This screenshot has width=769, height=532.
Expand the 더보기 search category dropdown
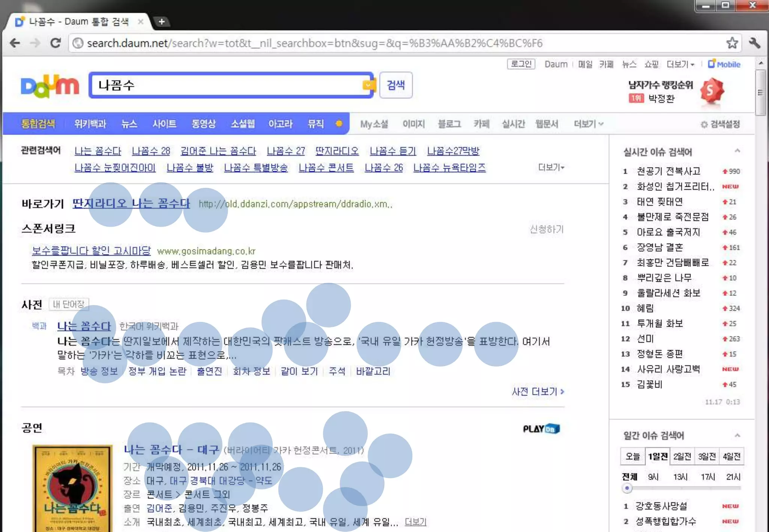point(588,124)
